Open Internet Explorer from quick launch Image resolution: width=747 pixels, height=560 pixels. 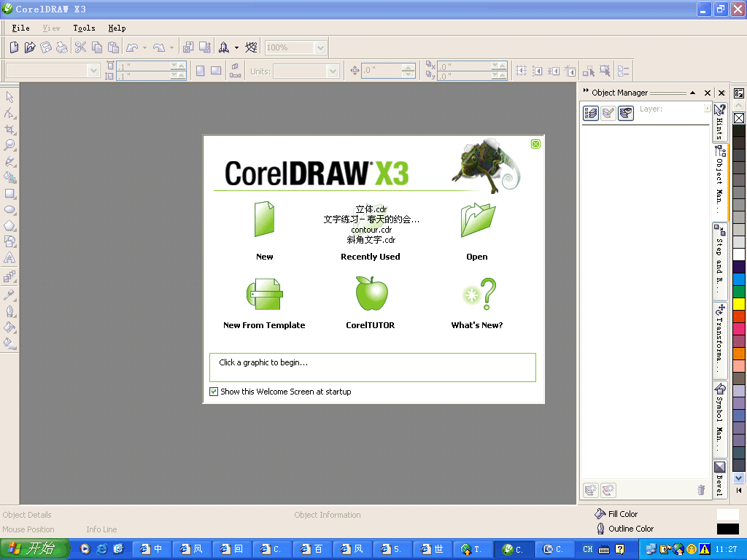pyautogui.click(x=102, y=549)
